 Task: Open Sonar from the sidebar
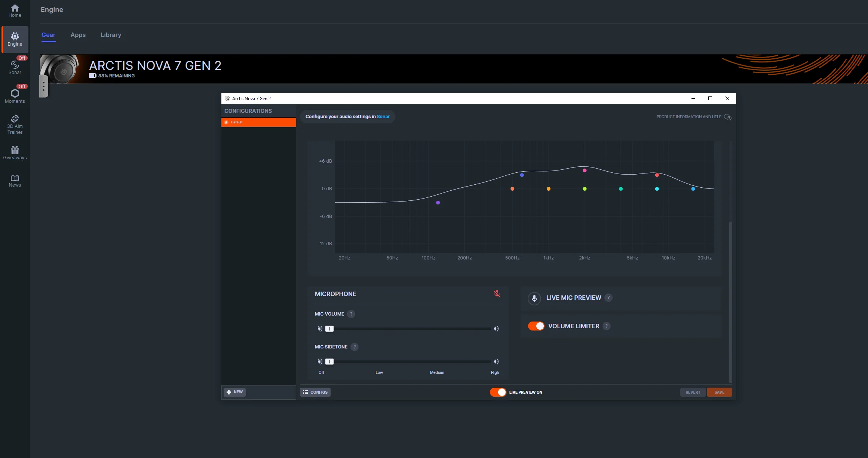[x=15, y=67]
